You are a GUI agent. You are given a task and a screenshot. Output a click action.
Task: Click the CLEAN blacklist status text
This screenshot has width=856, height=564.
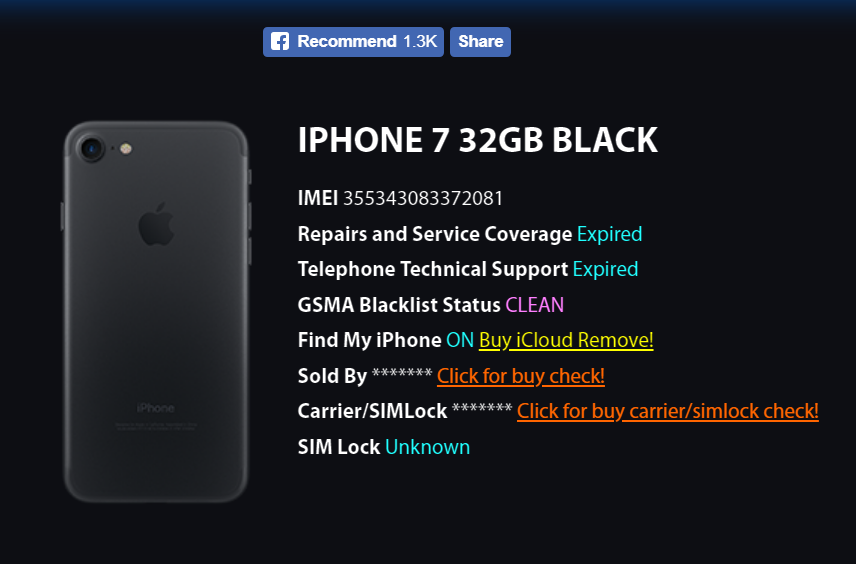point(534,305)
